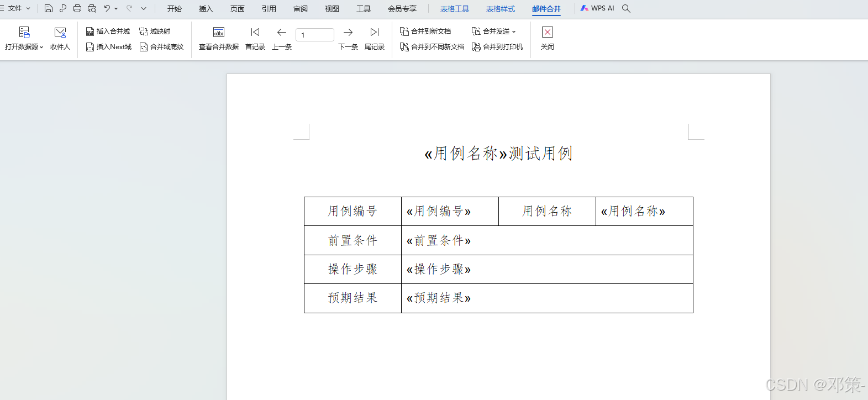Switch to the 页面 tab

(x=238, y=9)
